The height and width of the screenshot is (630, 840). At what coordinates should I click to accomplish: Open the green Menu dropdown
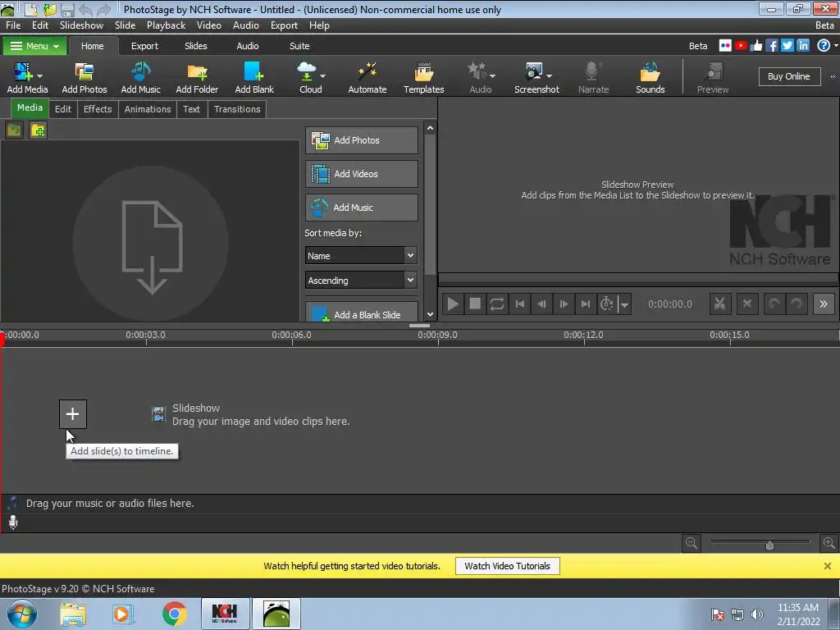(x=34, y=46)
